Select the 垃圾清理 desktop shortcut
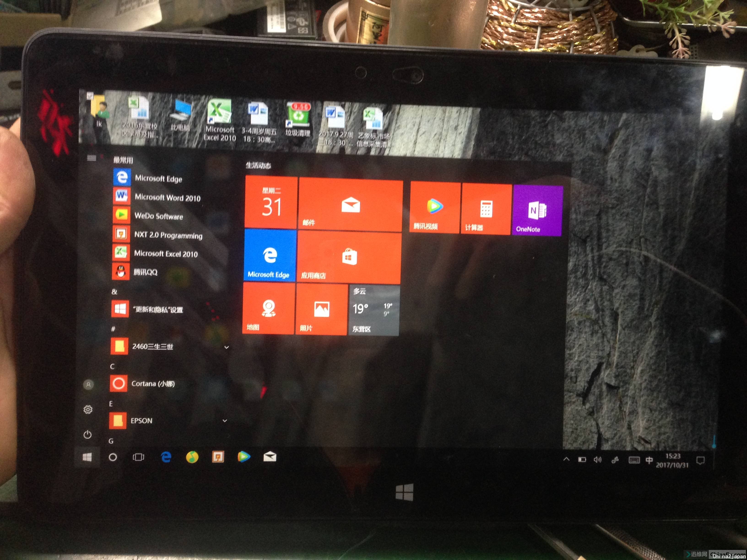The width and height of the screenshot is (747, 560). point(298,119)
